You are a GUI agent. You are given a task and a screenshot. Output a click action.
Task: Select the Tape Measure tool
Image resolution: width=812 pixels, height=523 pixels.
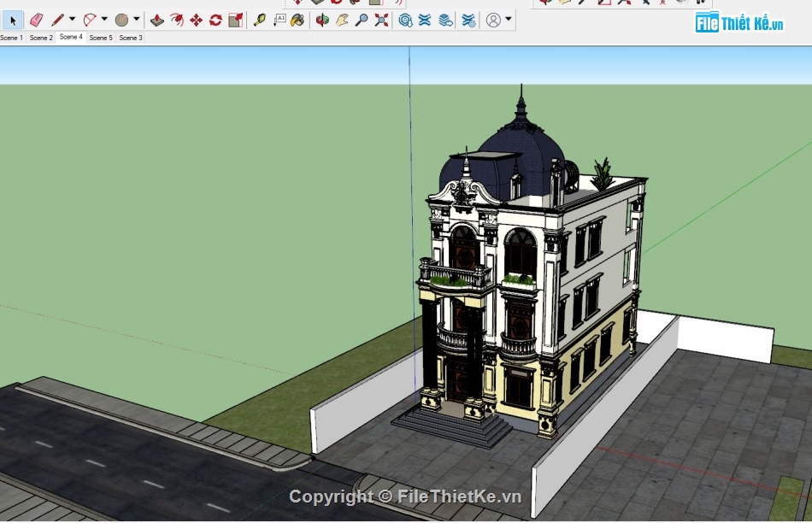pos(259,21)
